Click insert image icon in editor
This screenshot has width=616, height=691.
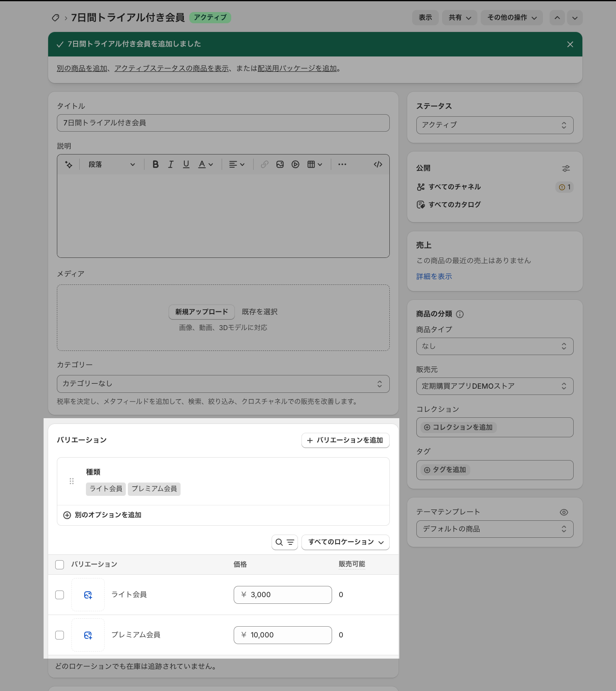[280, 164]
